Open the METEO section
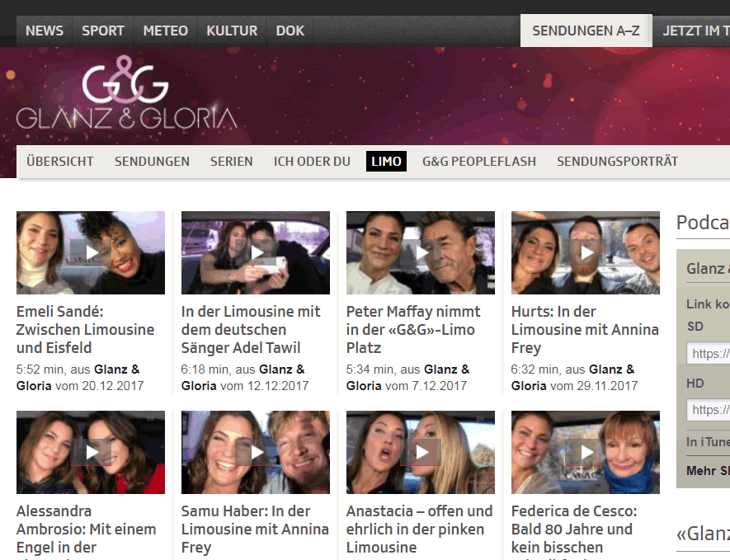The height and width of the screenshot is (560, 730). click(165, 31)
